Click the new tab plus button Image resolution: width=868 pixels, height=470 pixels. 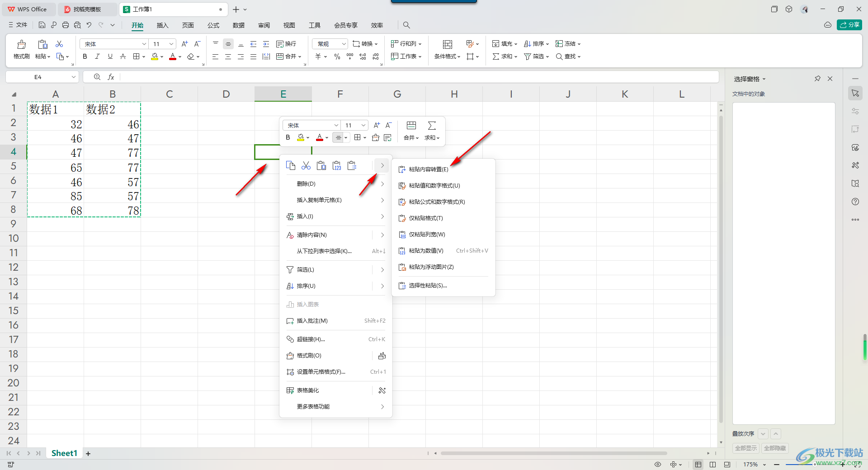pos(236,9)
